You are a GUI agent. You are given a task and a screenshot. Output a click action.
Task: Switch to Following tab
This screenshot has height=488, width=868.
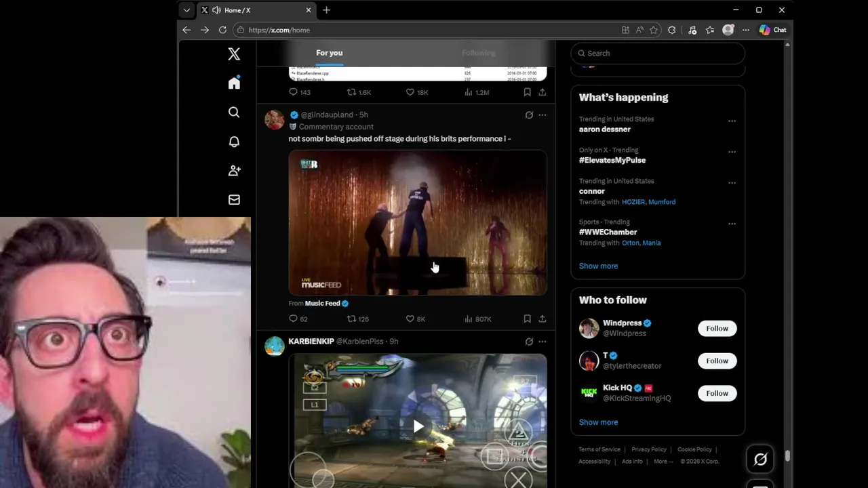tap(479, 53)
